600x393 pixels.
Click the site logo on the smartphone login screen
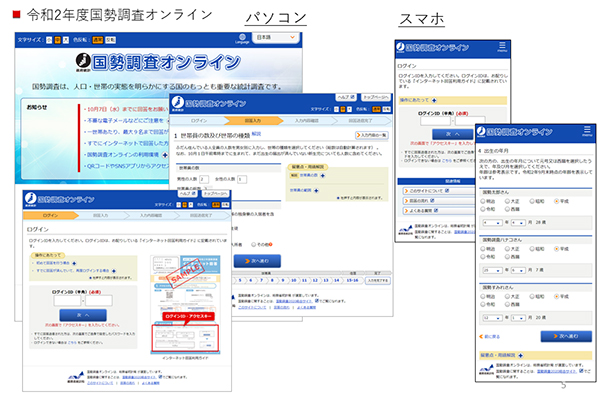[432, 47]
